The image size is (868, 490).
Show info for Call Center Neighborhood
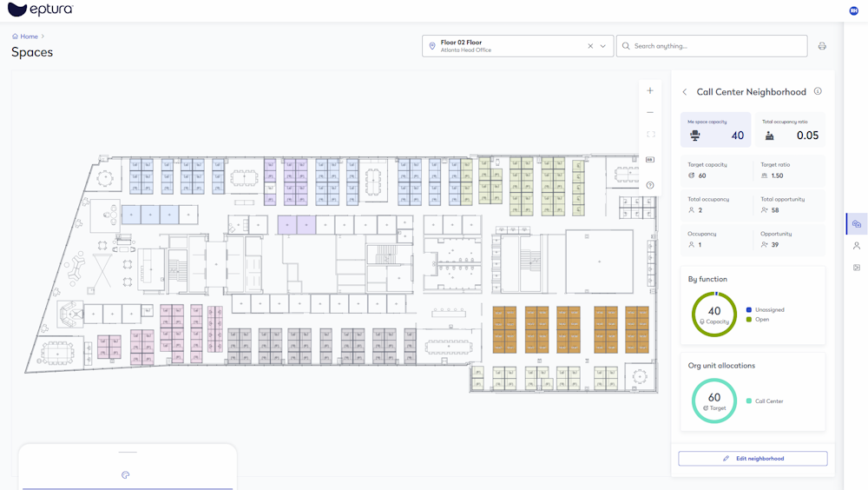818,91
